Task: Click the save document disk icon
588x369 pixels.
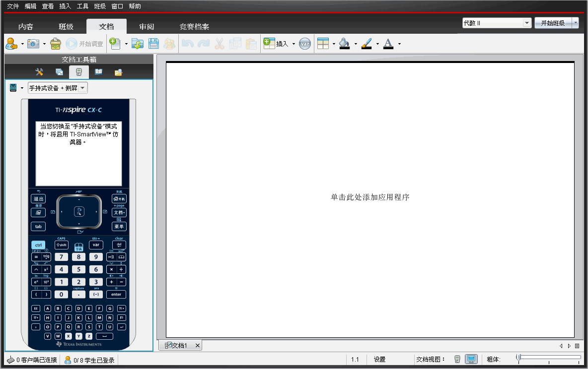Action: click(153, 44)
